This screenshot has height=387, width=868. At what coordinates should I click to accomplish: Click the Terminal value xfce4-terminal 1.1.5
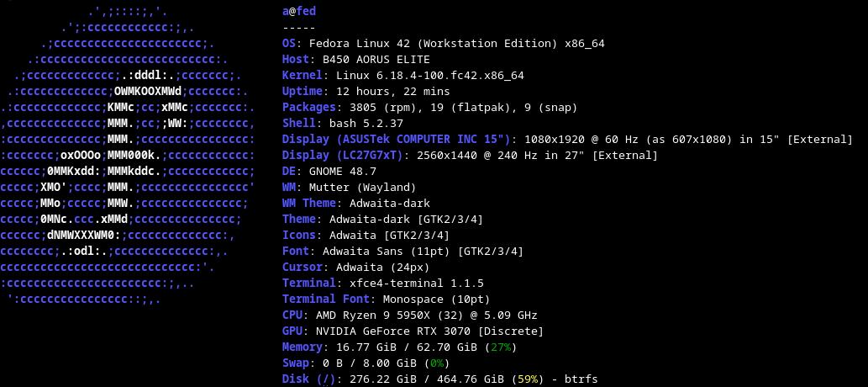point(417,284)
